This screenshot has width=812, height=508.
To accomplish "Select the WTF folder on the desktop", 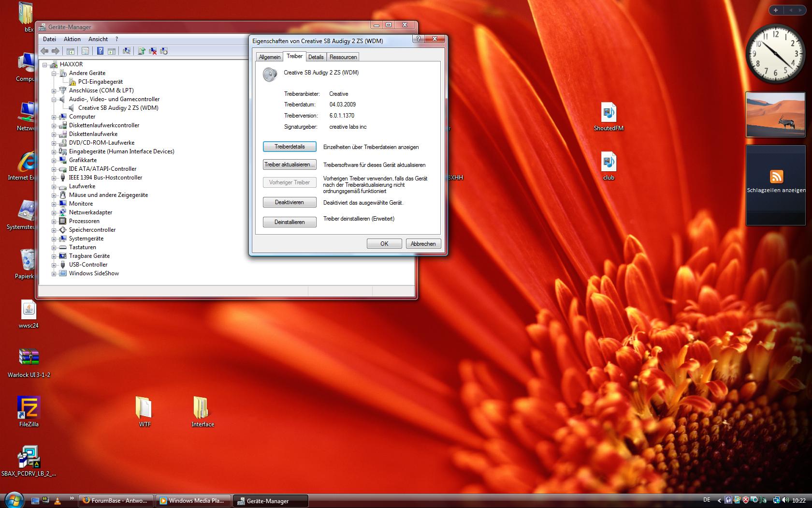I will [145, 412].
